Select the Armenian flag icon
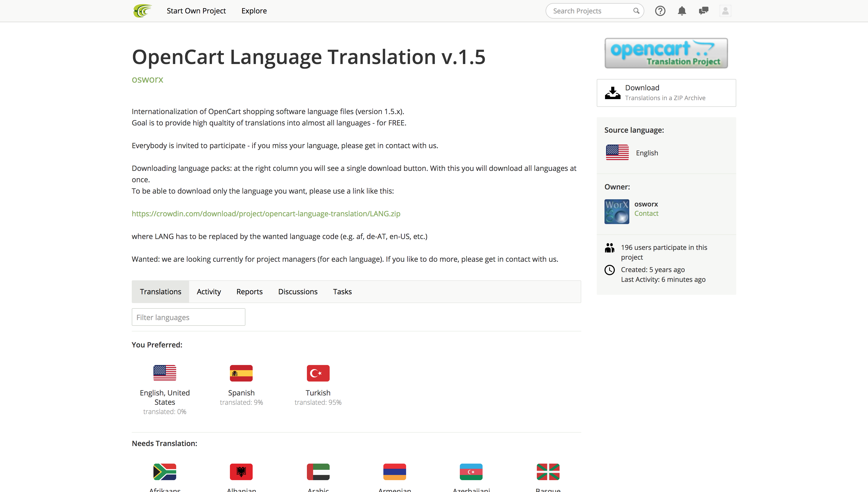868x492 pixels. (x=395, y=472)
